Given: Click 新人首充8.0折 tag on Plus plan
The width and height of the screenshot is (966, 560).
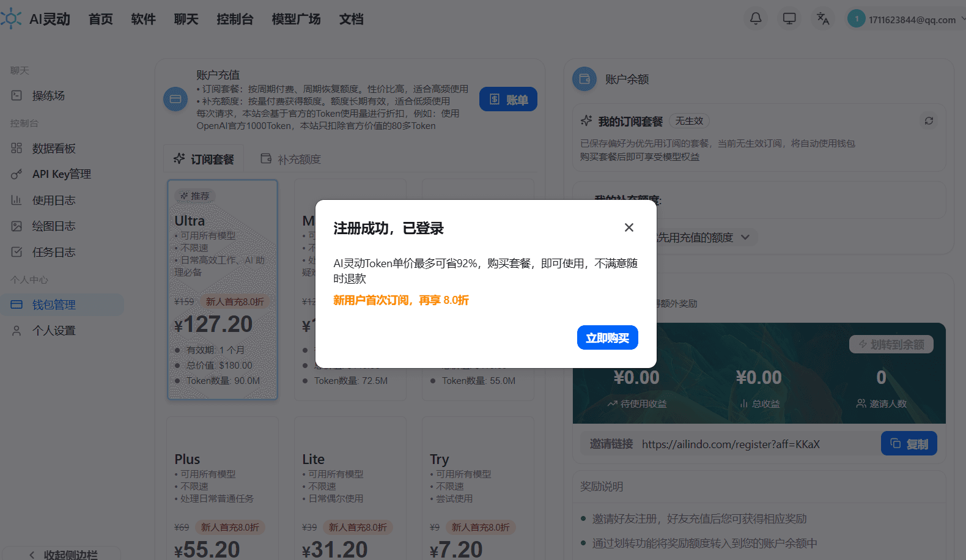Looking at the screenshot, I should tap(230, 527).
